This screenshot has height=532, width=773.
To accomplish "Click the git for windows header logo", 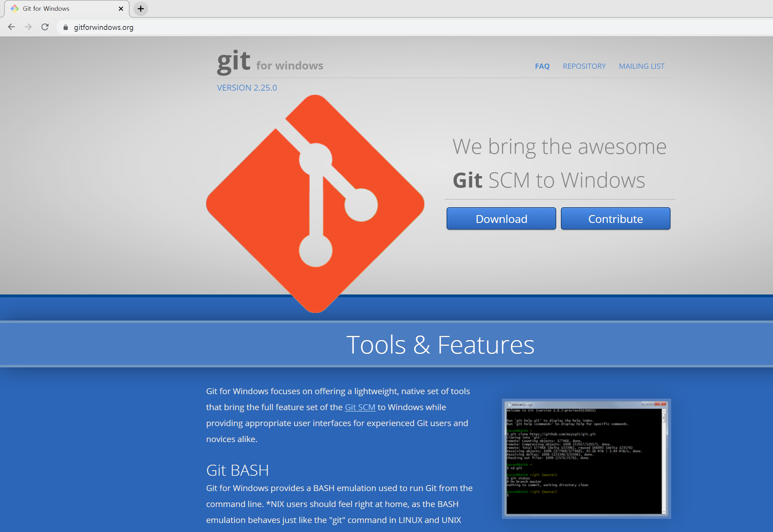I will [x=270, y=63].
